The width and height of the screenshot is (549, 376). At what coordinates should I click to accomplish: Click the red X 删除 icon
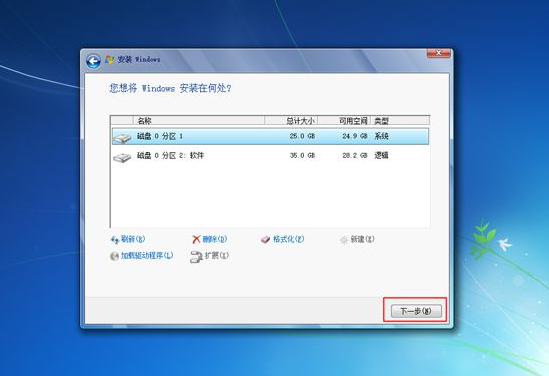(x=196, y=239)
